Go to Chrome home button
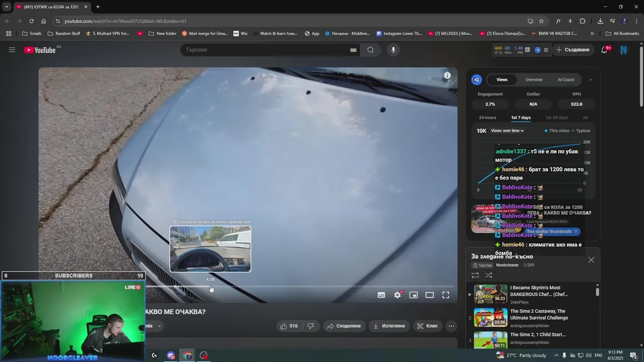 [44, 21]
